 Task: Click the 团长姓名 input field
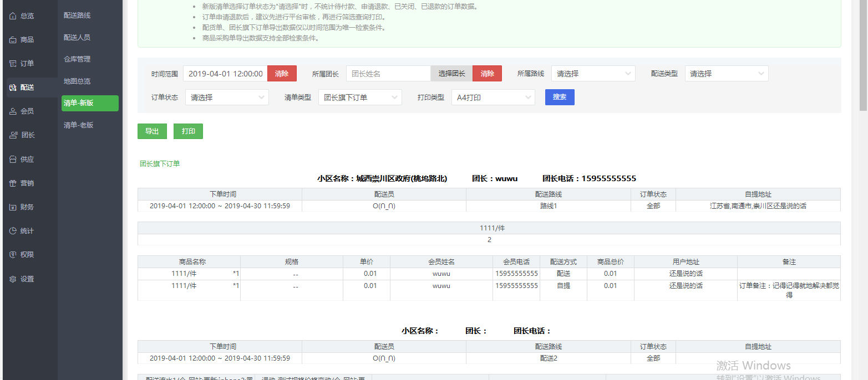388,74
